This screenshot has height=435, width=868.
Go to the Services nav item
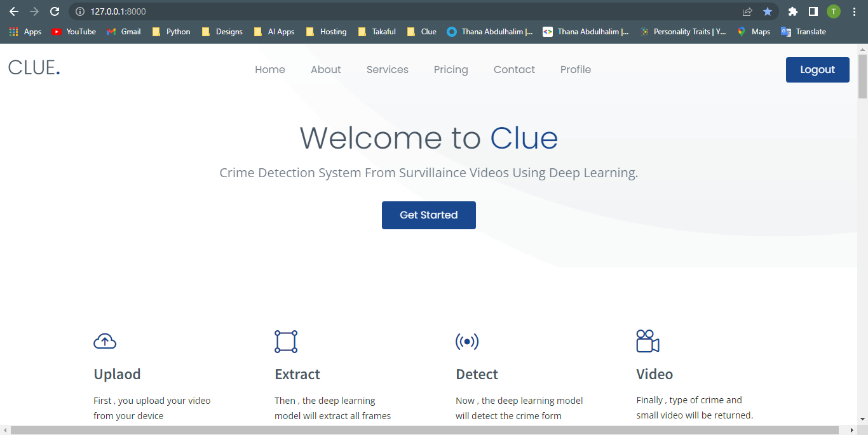(388, 70)
